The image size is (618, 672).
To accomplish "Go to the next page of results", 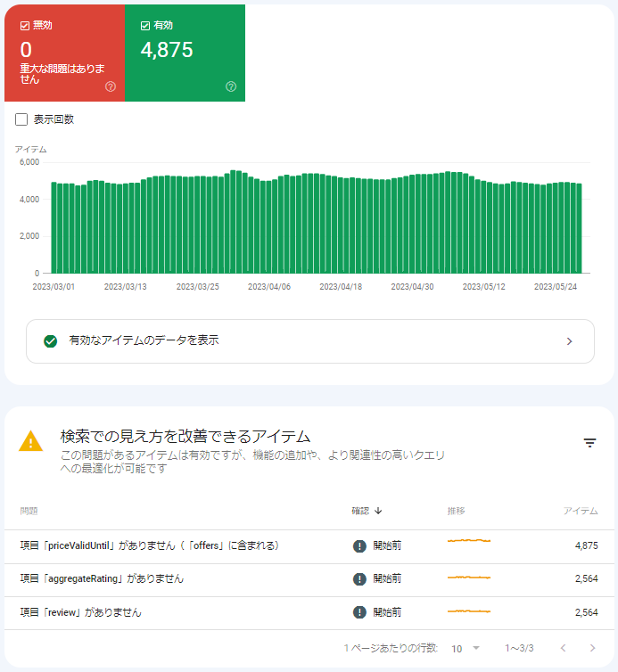I will (x=592, y=648).
